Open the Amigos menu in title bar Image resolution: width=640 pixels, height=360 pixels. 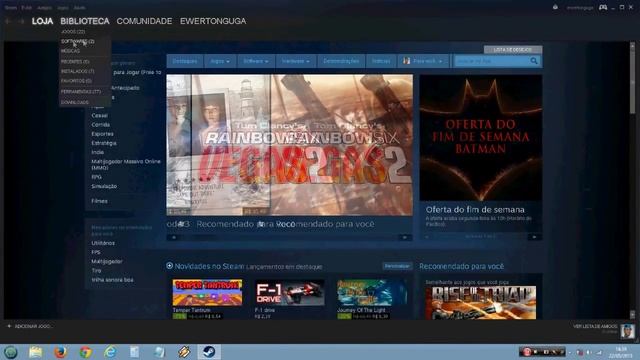point(44,8)
